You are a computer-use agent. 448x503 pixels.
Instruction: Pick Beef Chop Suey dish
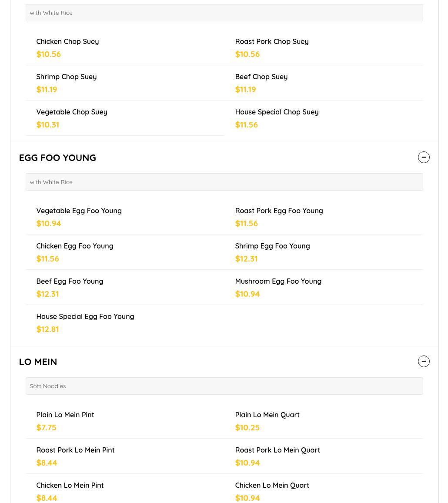click(261, 77)
